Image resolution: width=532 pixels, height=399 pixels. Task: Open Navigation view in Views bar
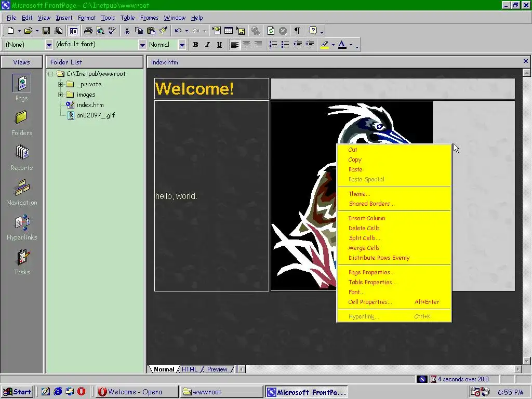coord(22,193)
